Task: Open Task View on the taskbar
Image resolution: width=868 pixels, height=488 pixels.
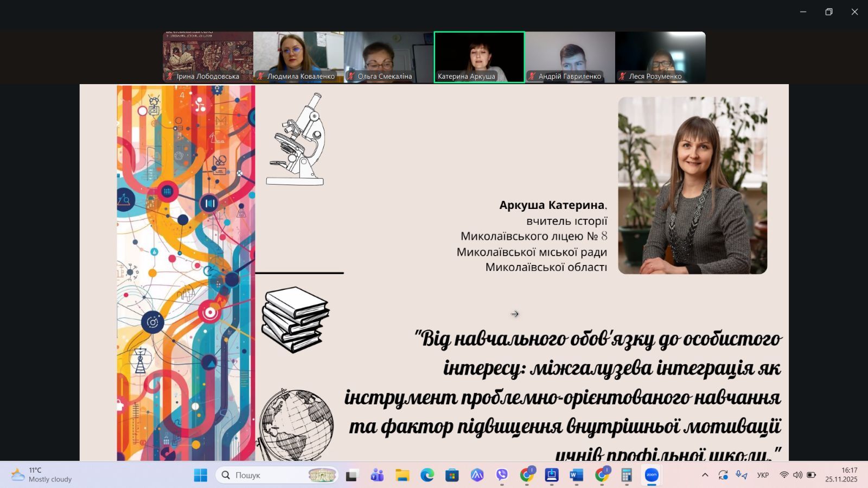Action: click(352, 475)
